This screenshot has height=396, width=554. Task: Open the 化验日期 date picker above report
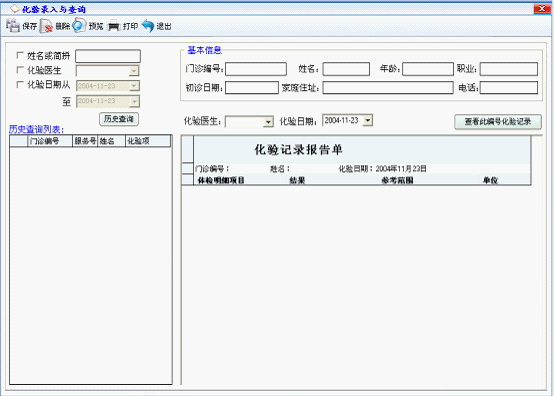368,120
